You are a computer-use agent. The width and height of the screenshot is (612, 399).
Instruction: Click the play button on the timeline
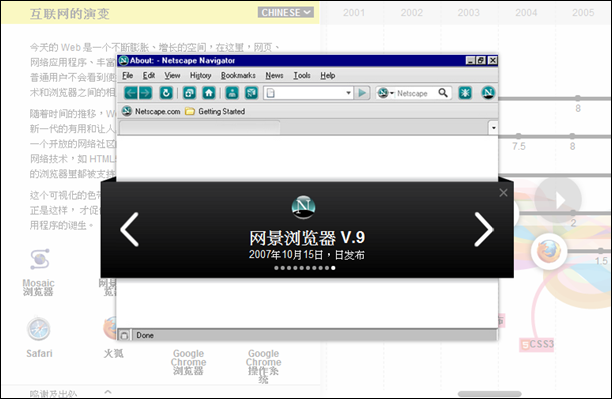coord(558,200)
